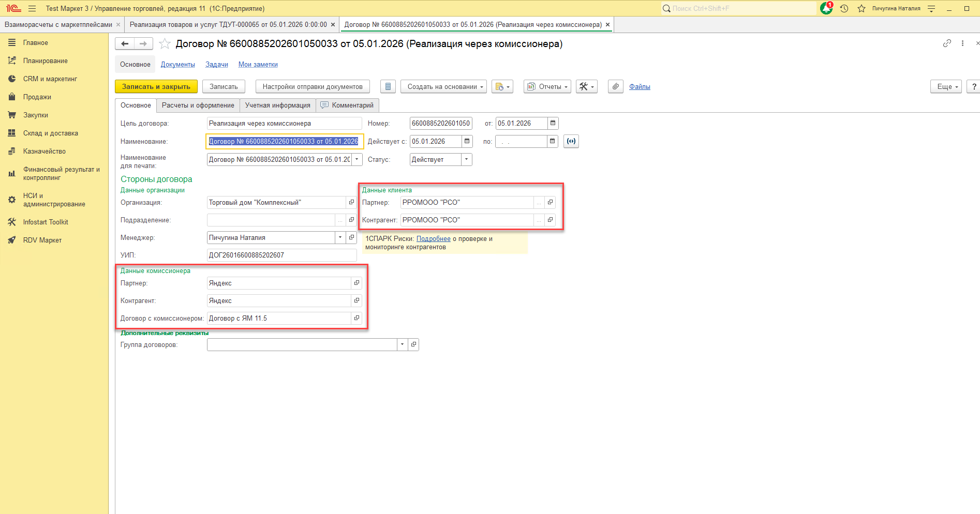Follow the Подробнее 1СПАРК Риски link
The image size is (980, 514).
(x=434, y=238)
